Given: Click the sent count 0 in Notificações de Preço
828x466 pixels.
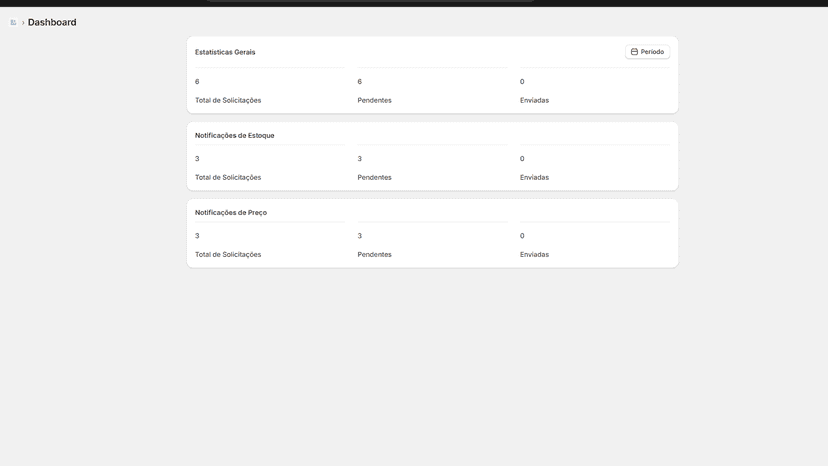Looking at the screenshot, I should pyautogui.click(x=522, y=236).
